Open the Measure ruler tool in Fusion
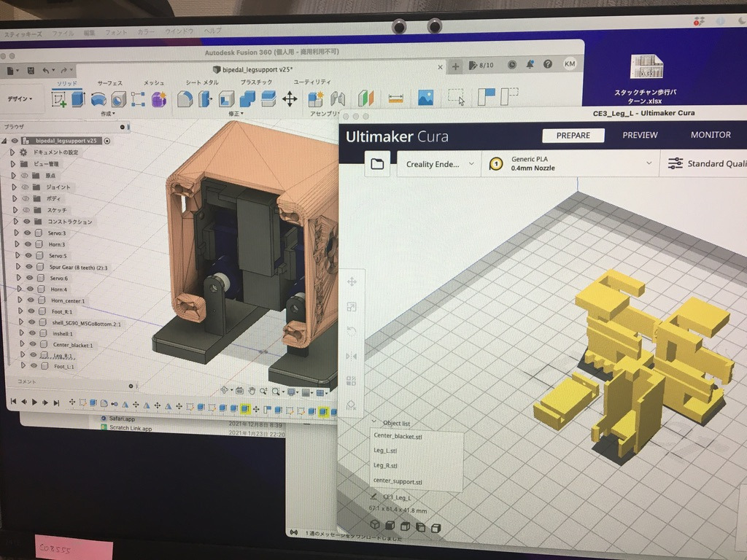Viewport: 747px width, 560px height. click(396, 98)
